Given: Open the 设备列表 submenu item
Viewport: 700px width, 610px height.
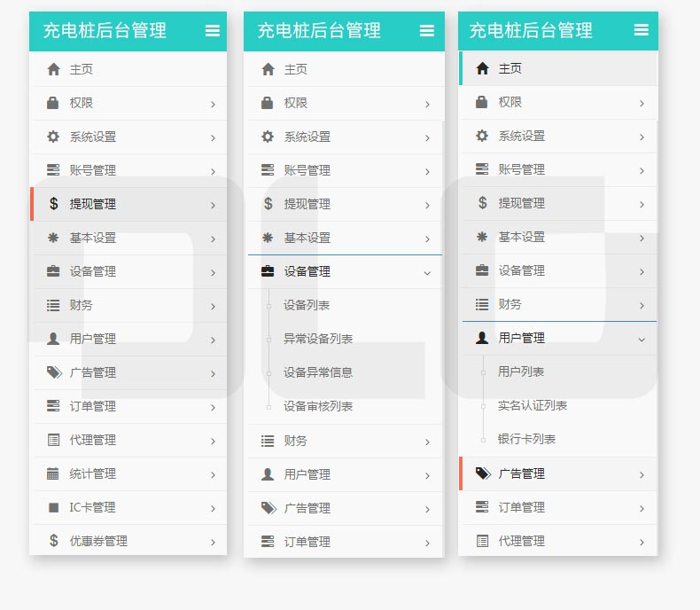Looking at the screenshot, I should click(307, 305).
